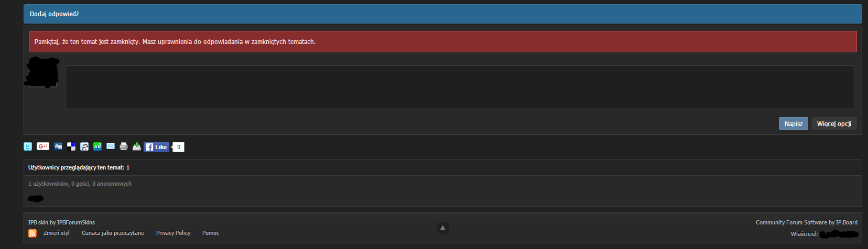Bookmark the topic on Delicious
Screen dimensions: 868x249
click(71, 146)
